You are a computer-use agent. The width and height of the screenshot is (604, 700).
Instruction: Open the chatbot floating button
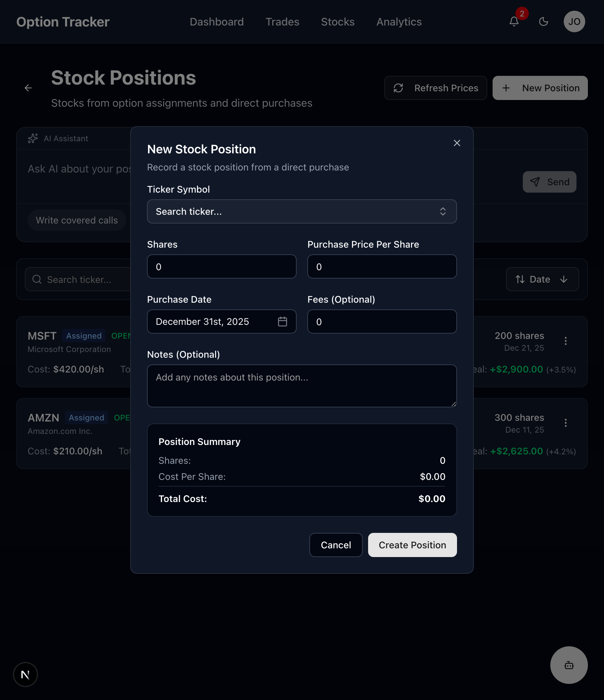tap(568, 665)
